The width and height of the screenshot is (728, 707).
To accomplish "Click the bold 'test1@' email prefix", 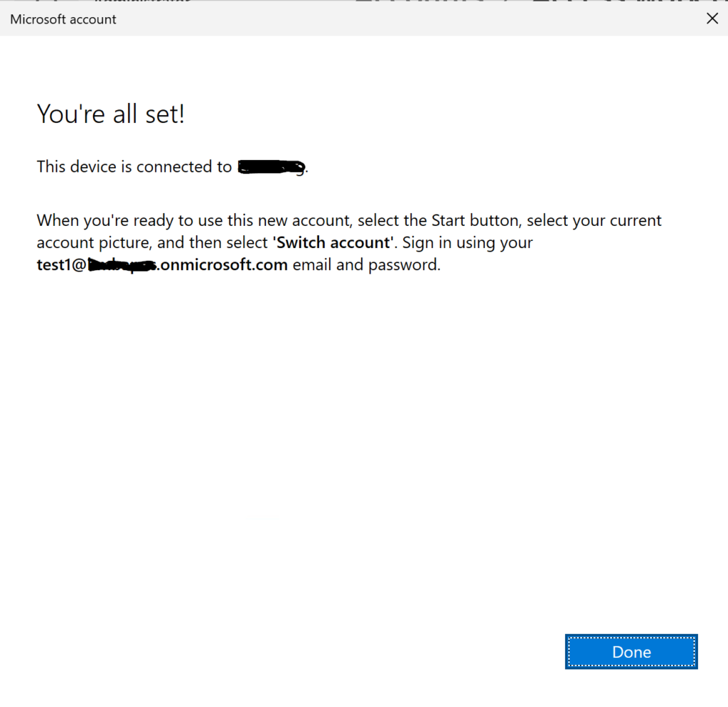I will [x=61, y=265].
